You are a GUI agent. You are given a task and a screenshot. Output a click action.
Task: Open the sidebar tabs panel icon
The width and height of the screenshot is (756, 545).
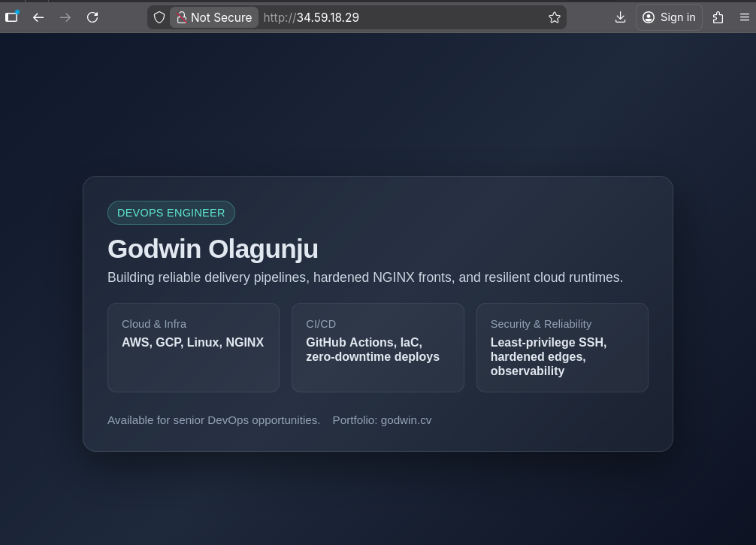click(x=11, y=17)
